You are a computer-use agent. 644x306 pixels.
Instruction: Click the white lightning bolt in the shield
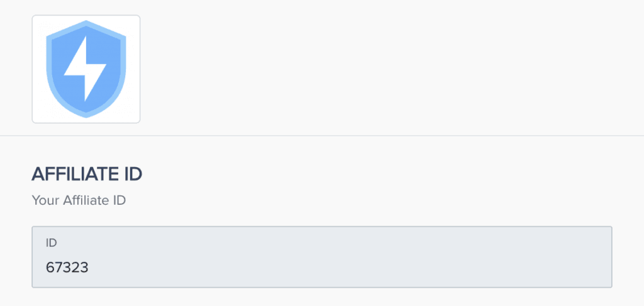click(86, 70)
